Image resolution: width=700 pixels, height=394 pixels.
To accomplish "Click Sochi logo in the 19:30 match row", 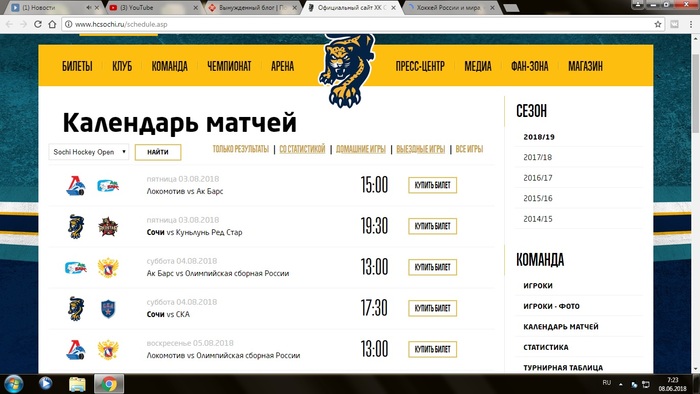I will coord(76,227).
